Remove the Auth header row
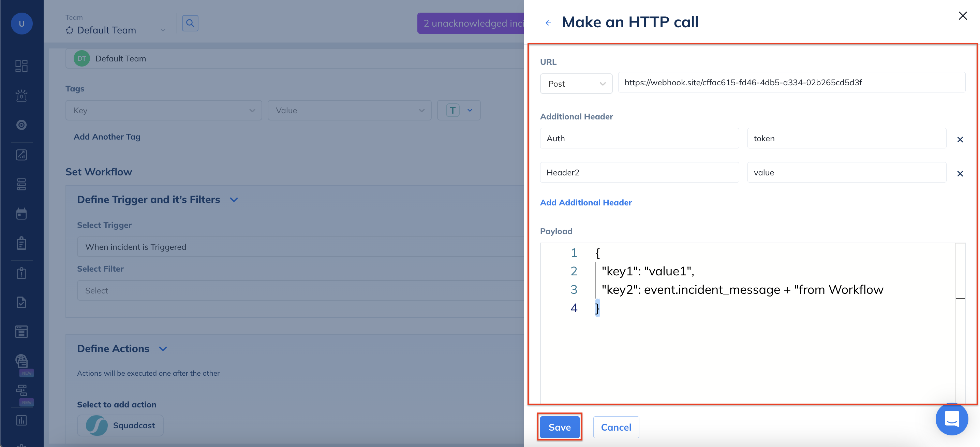This screenshot has height=447, width=980. coord(960,139)
